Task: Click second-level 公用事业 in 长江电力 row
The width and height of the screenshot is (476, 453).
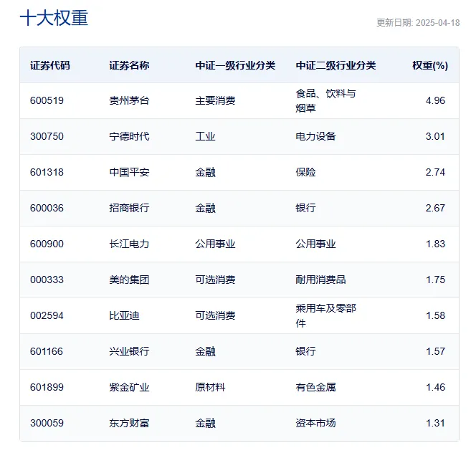Action: pos(315,244)
